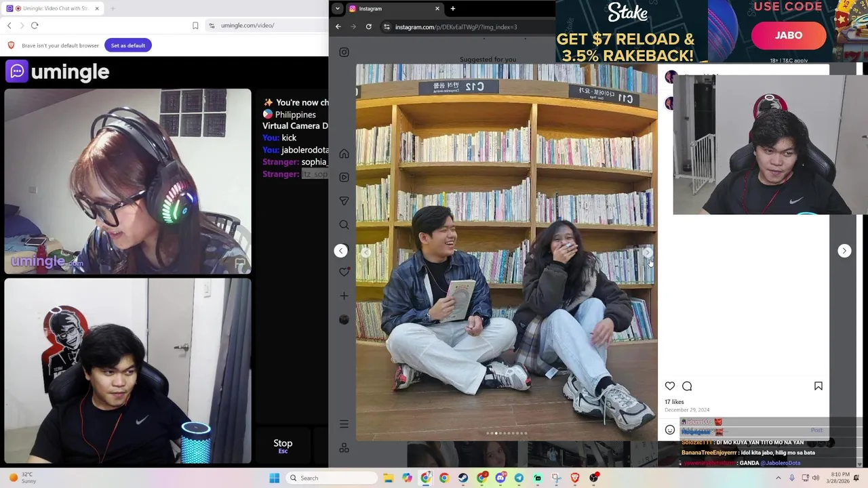
Task: Click the couple photo in the post
Action: [x=507, y=252]
